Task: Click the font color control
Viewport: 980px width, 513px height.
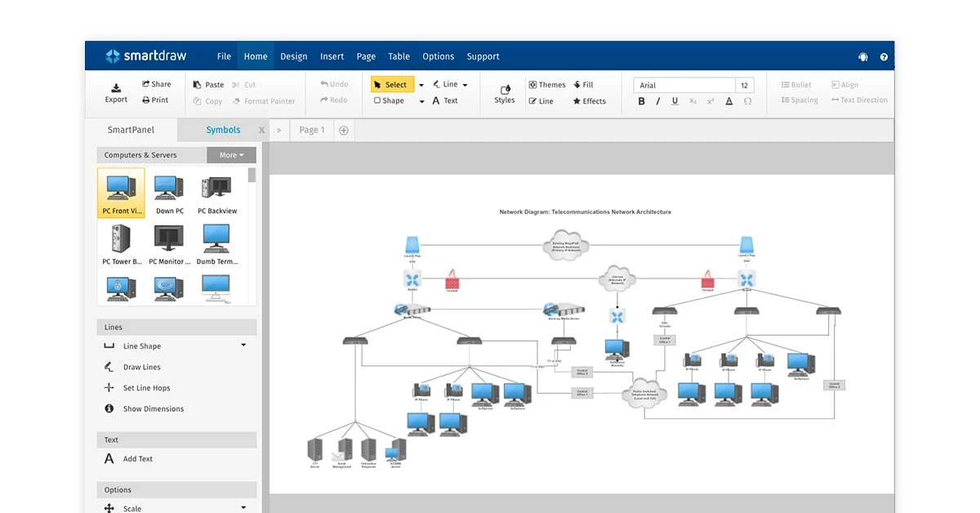Action: pyautogui.click(x=729, y=100)
